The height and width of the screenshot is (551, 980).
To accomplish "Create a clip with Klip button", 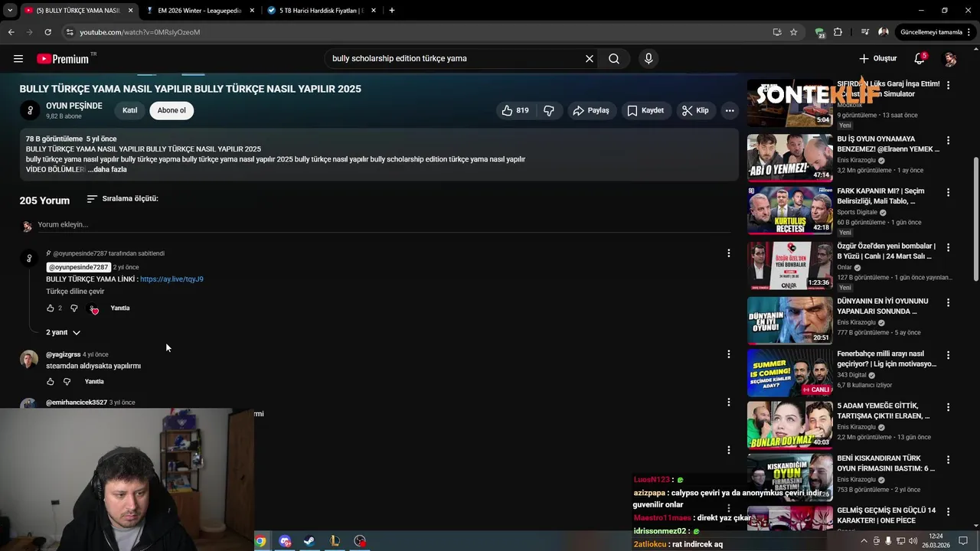I will pyautogui.click(x=696, y=110).
